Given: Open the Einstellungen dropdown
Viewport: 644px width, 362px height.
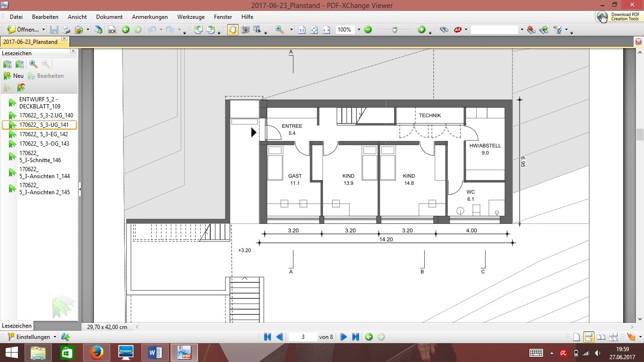Looking at the screenshot, I should click(55, 337).
